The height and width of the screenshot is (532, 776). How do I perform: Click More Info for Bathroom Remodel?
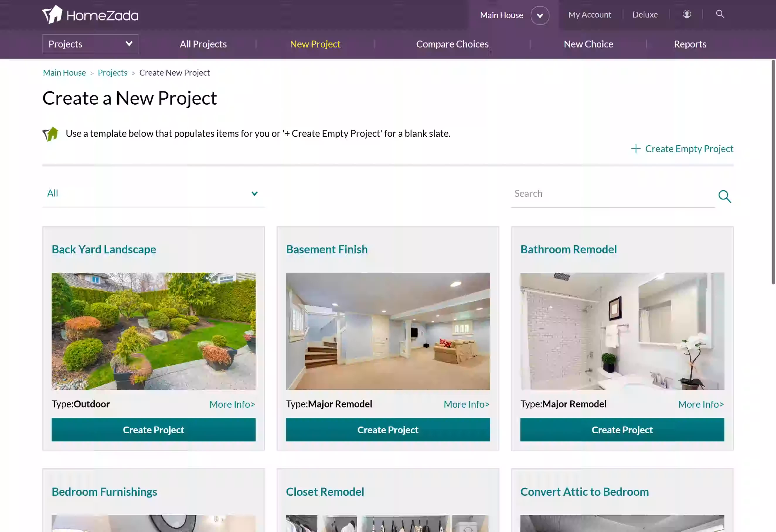pyautogui.click(x=701, y=404)
